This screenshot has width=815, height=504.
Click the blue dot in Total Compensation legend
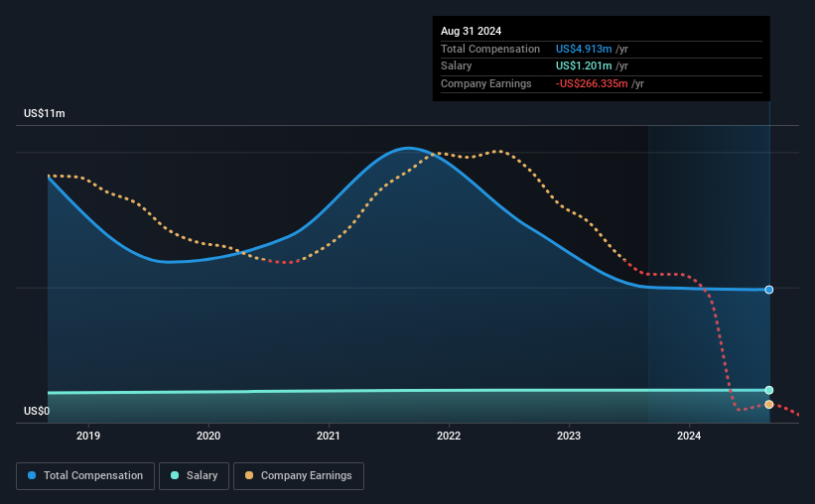pyautogui.click(x=32, y=475)
